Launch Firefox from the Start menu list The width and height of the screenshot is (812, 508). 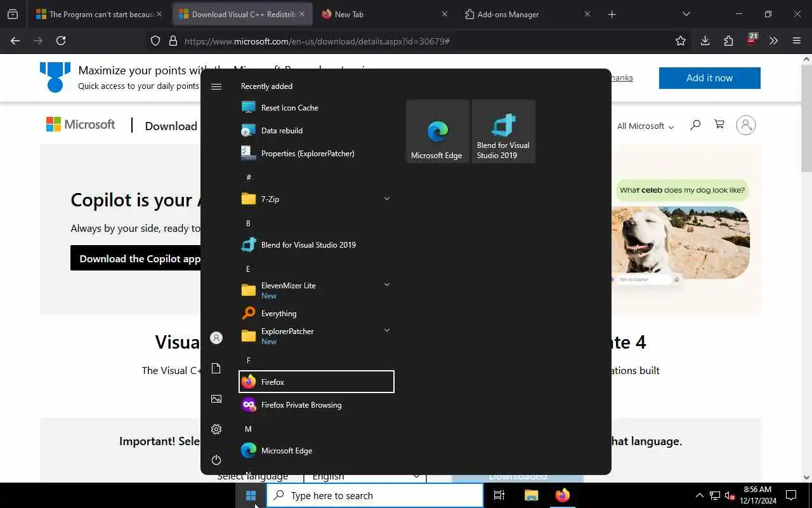point(316,382)
